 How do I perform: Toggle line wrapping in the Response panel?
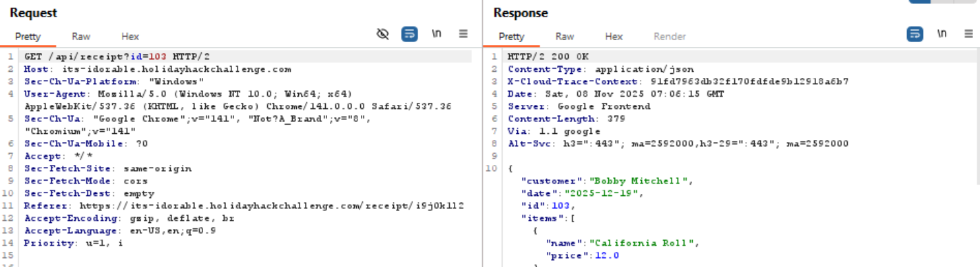(x=915, y=34)
